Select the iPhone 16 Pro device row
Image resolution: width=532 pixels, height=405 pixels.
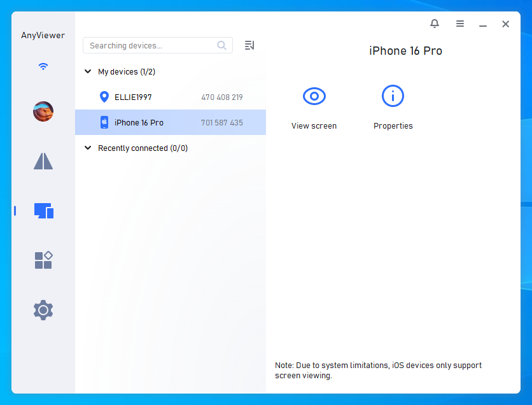click(171, 122)
